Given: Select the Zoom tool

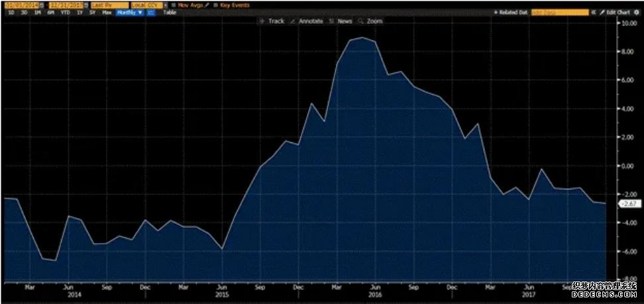Looking at the screenshot, I should pos(370,21).
